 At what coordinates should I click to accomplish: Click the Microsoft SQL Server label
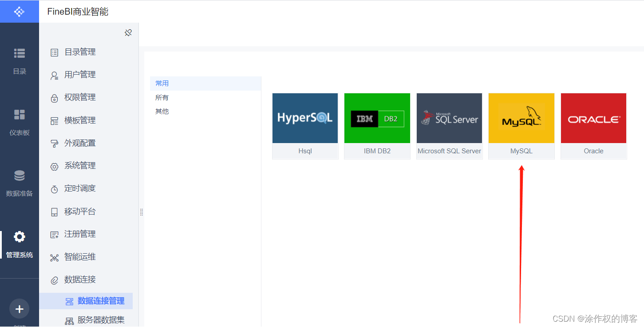(x=450, y=151)
